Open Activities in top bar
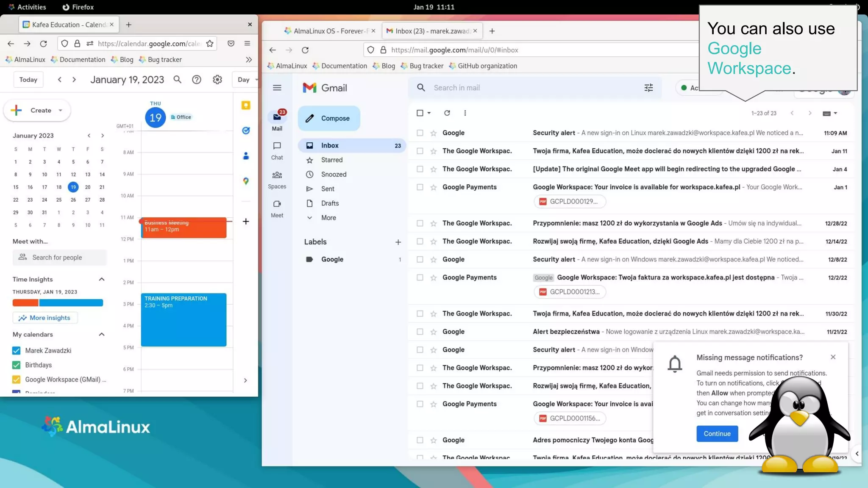Image resolution: width=868 pixels, height=488 pixels. 27,7
